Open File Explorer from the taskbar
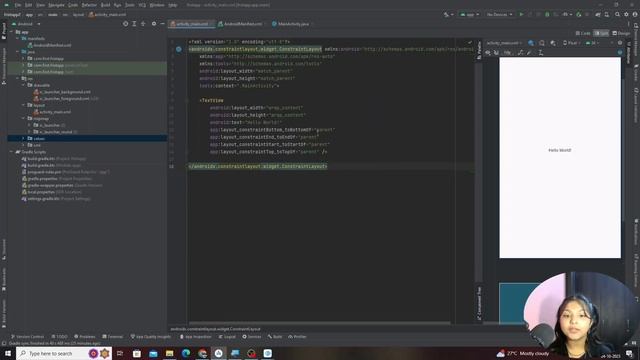Screen dimensions: 640x360 [169, 353]
